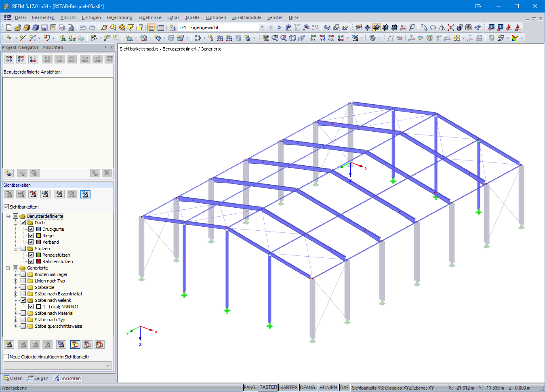Uncheck the Druckgurte visibility checkbox
The width and height of the screenshot is (545, 392).
point(31,229)
